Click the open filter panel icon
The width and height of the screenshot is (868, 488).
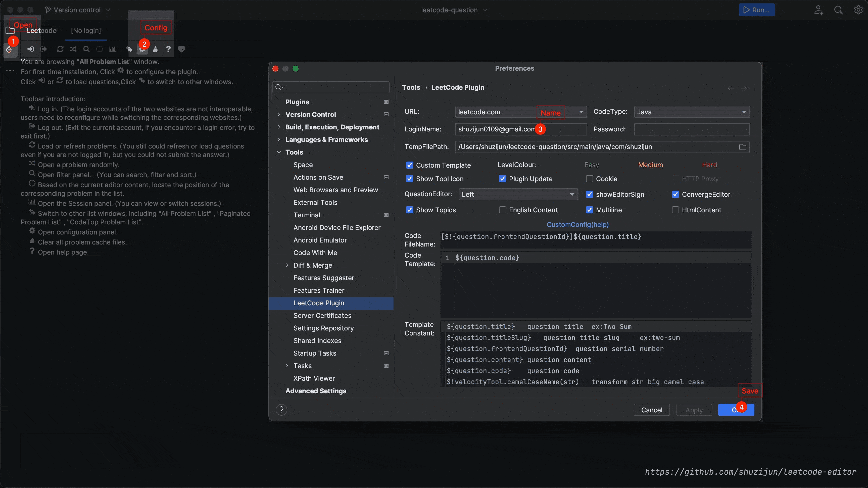pos(86,49)
